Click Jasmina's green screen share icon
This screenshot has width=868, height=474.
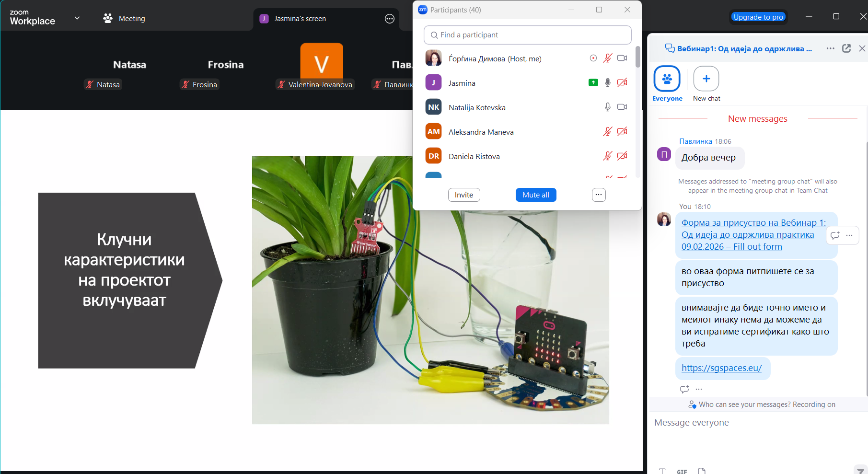coord(593,83)
